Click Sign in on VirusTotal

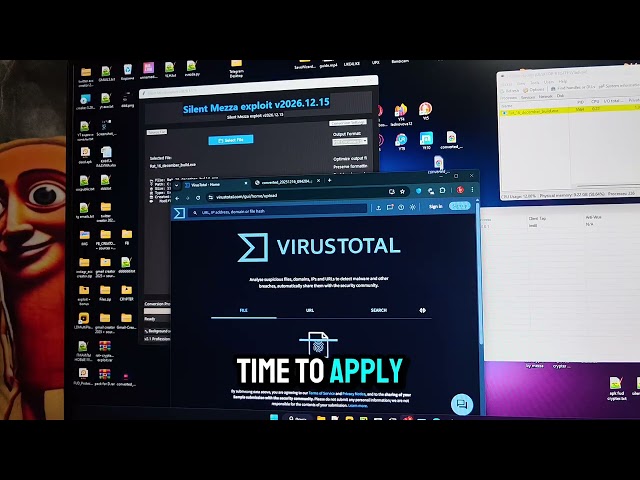point(436,207)
